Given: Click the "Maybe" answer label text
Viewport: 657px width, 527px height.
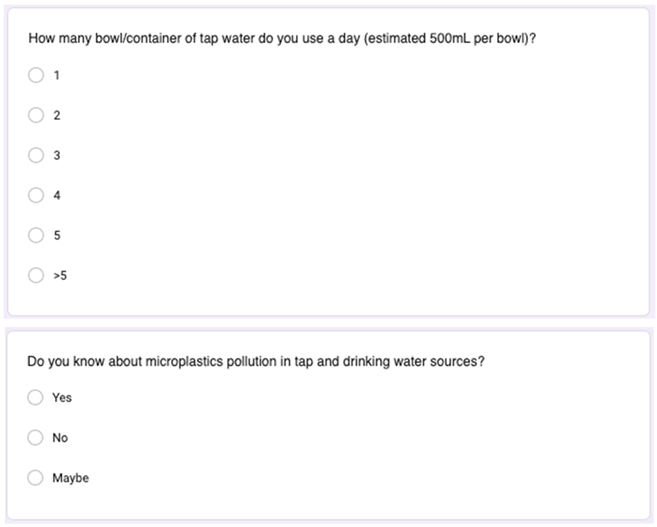Looking at the screenshot, I should pos(70,478).
